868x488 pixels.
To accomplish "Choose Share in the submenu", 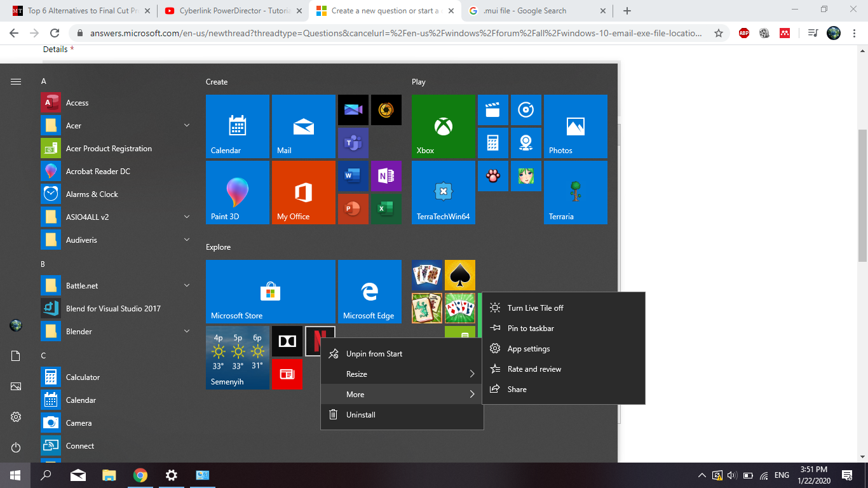I will (564, 390).
